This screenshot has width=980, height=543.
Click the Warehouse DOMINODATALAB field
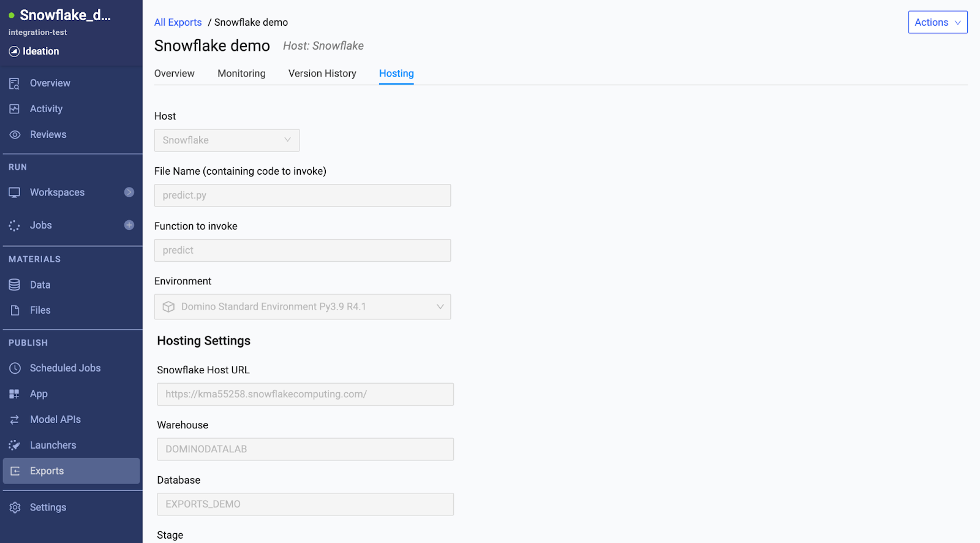tap(305, 449)
